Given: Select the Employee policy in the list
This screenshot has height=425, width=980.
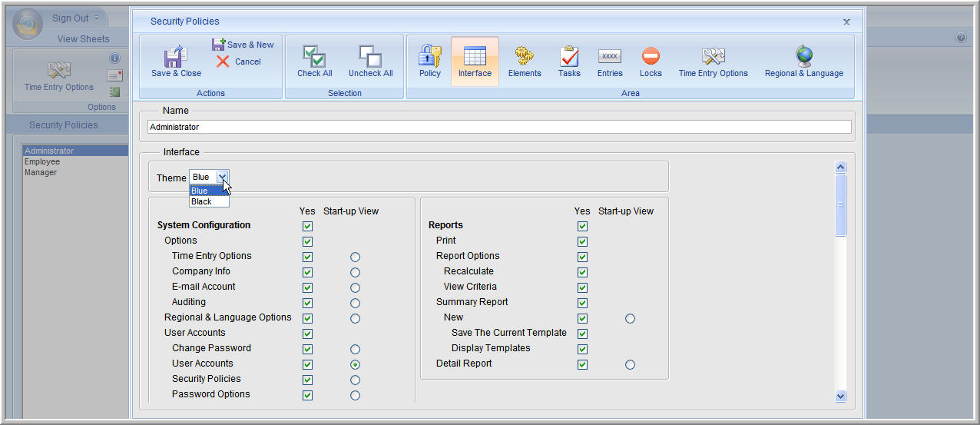Looking at the screenshot, I should point(75,161).
